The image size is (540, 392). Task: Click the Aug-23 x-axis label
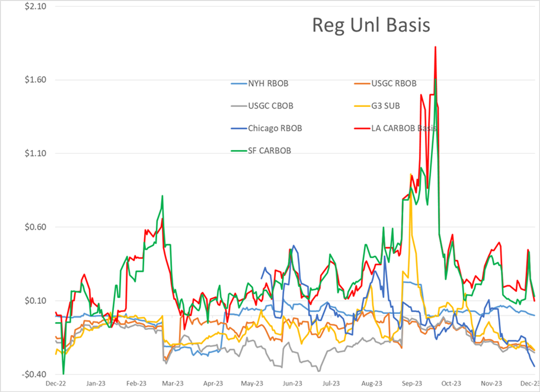(372, 383)
